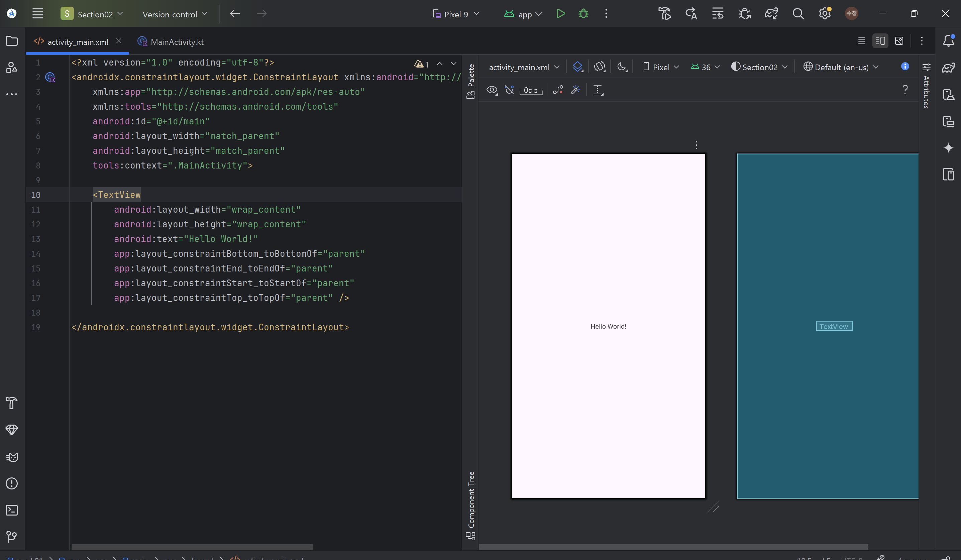This screenshot has width=961, height=560.
Task: Open Pixel 9 device selector dropdown
Action: coord(456,14)
